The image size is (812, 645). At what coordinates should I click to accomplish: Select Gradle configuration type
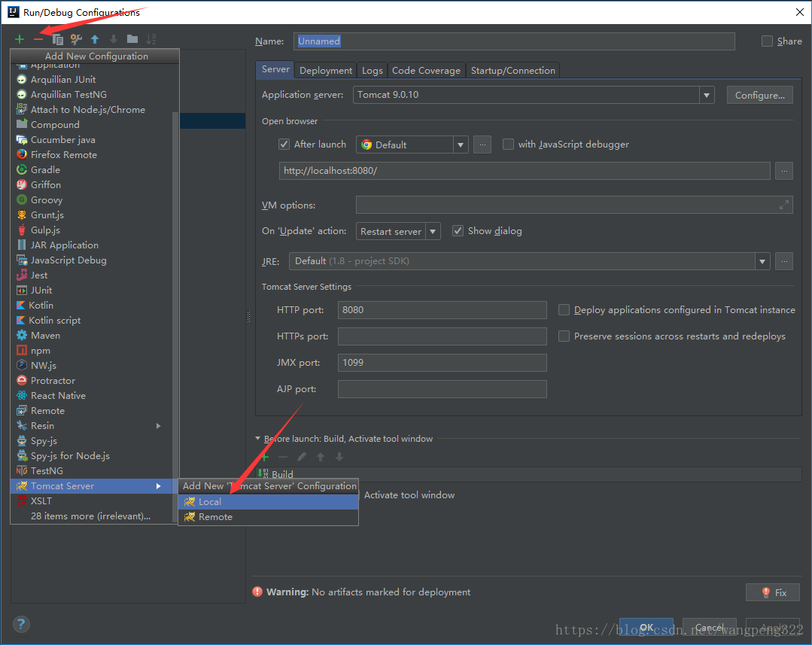(91, 170)
